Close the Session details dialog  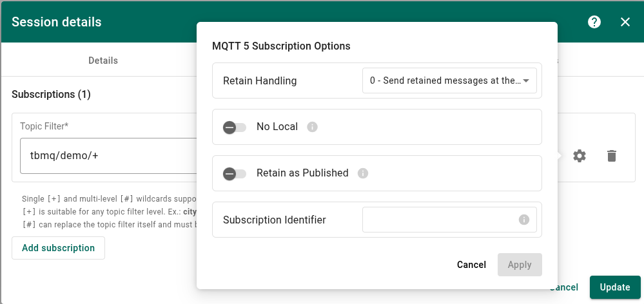click(x=625, y=22)
